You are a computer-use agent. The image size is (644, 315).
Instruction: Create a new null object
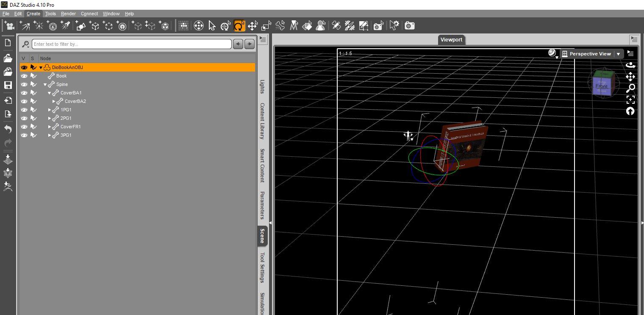(94, 26)
